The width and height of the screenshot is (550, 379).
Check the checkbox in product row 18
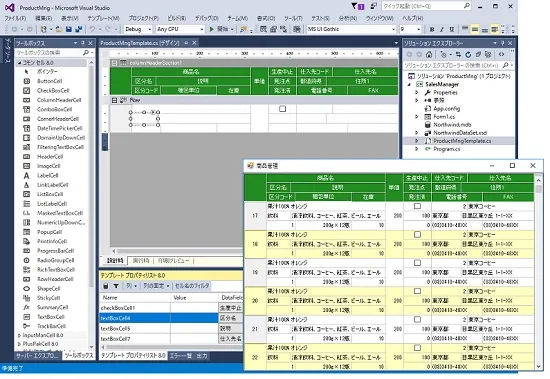click(x=417, y=234)
